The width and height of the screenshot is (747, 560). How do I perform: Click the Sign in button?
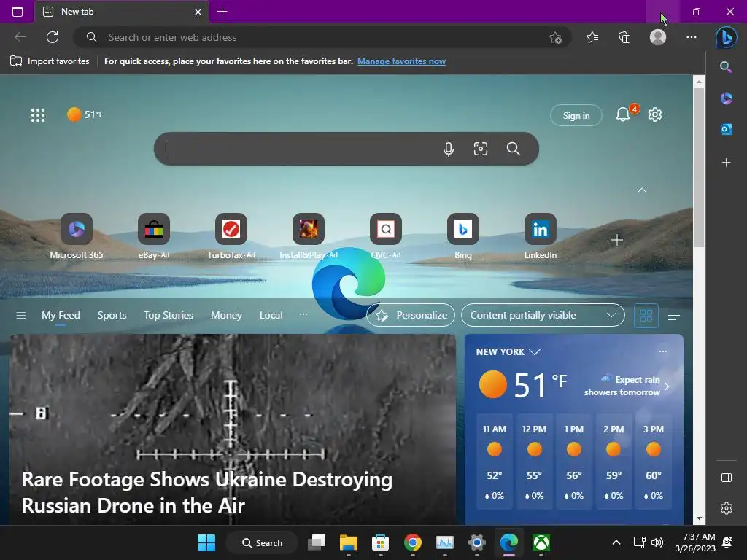pos(576,115)
